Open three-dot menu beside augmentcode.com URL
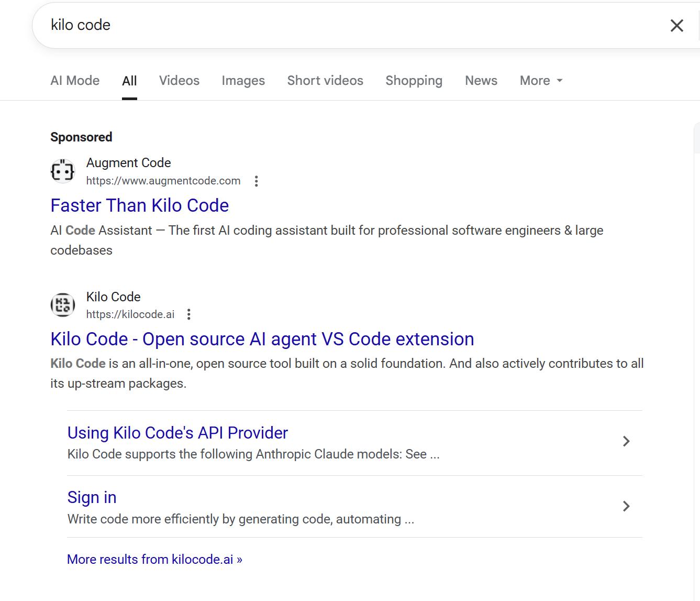The height and width of the screenshot is (601, 700). pyautogui.click(x=256, y=181)
